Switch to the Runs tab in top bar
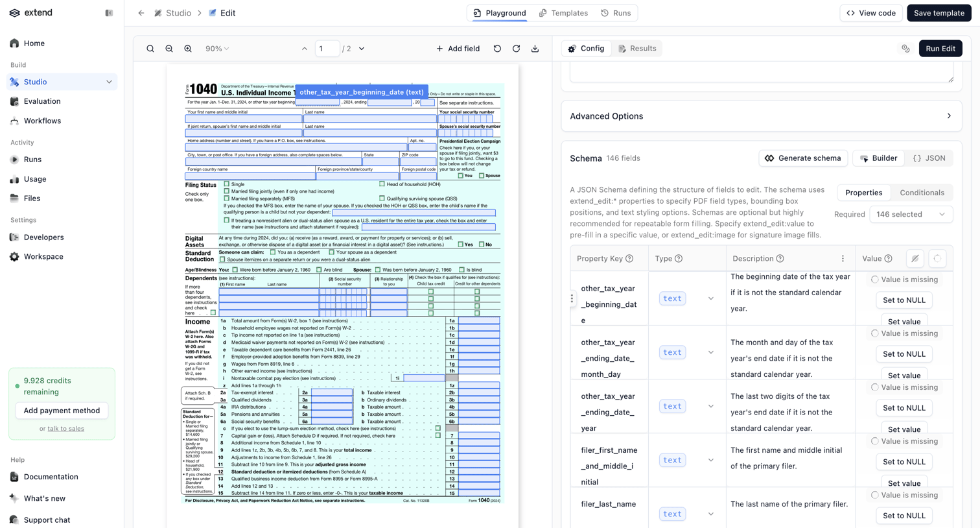Image resolution: width=980 pixels, height=528 pixels. [616, 13]
